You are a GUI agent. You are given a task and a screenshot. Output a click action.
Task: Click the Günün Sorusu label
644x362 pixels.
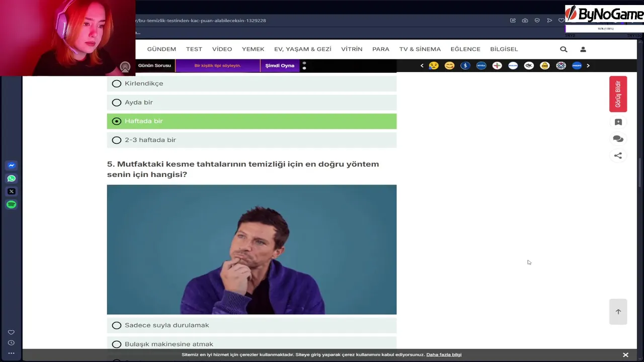coord(154,66)
